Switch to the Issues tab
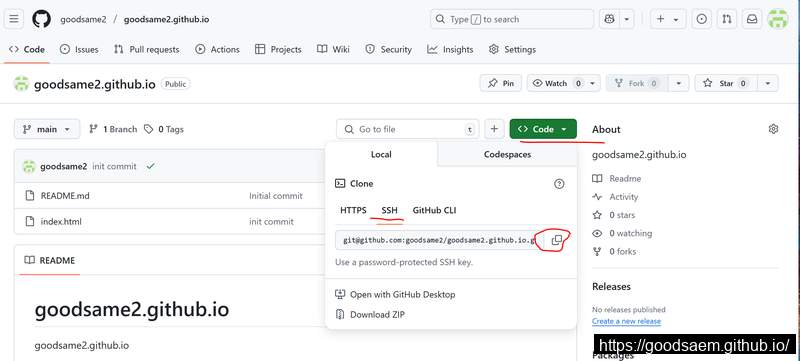 79,49
